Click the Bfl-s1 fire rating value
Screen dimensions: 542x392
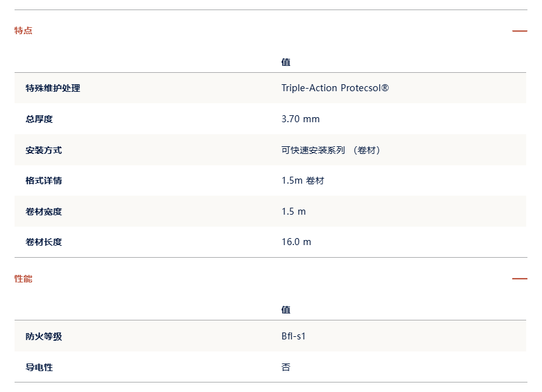coord(293,336)
